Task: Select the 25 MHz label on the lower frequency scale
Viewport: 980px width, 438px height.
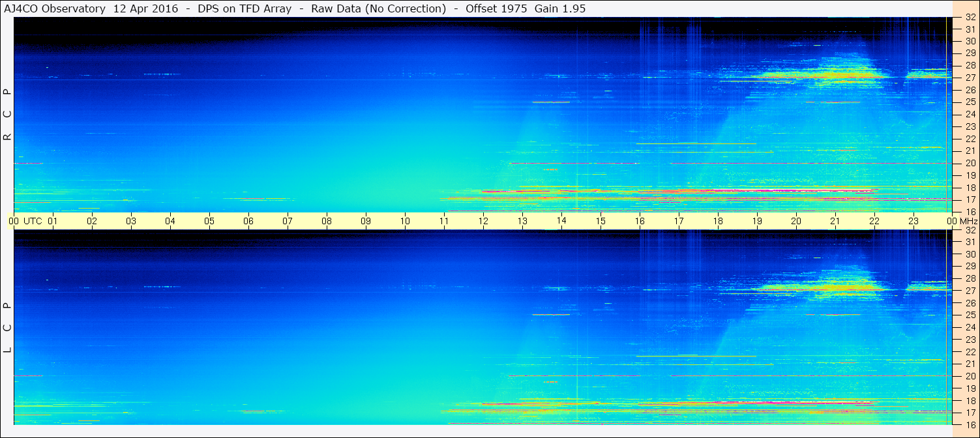Action: click(970, 315)
